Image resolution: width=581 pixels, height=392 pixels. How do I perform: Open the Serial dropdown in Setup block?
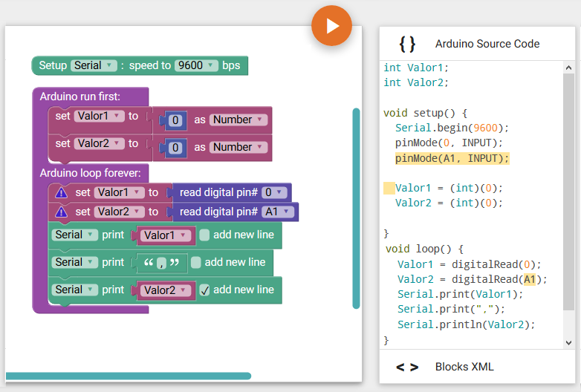(94, 65)
